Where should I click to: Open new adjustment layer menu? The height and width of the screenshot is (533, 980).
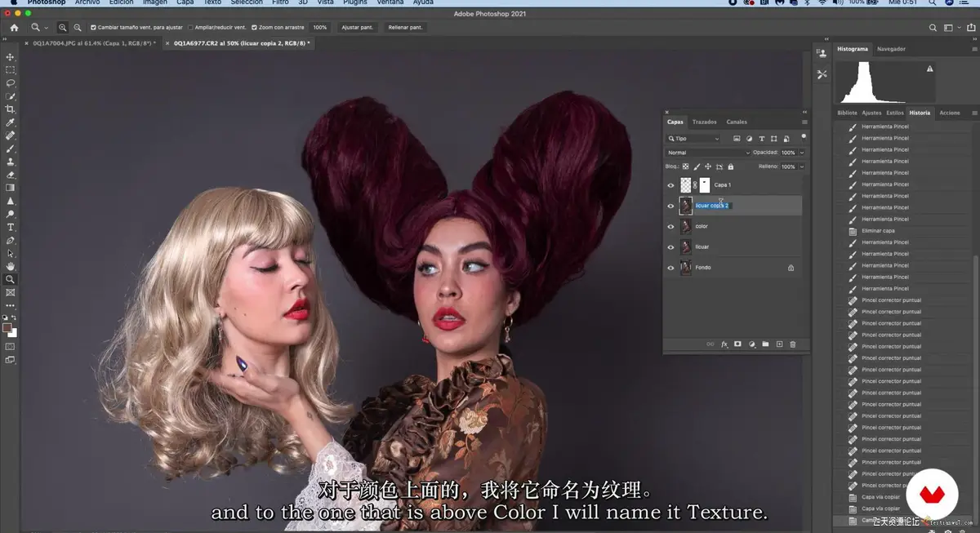point(752,344)
